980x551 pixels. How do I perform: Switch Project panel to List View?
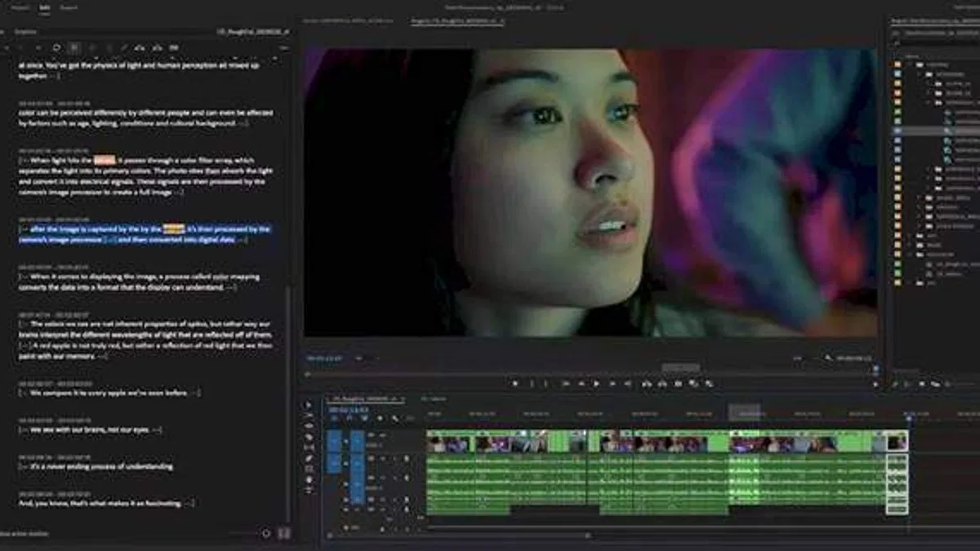(908, 384)
